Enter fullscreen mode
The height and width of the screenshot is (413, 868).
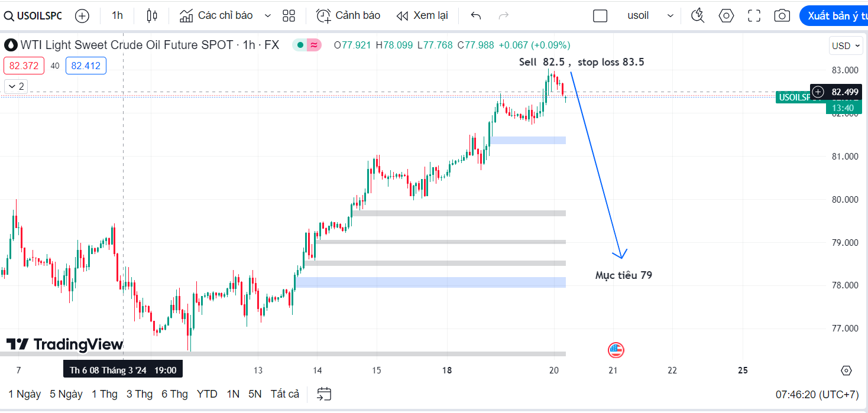point(754,16)
